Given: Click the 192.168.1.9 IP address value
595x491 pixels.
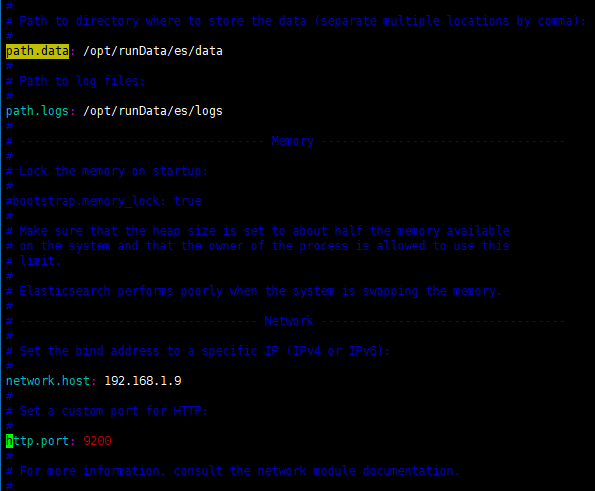Looking at the screenshot, I should tap(143, 381).
